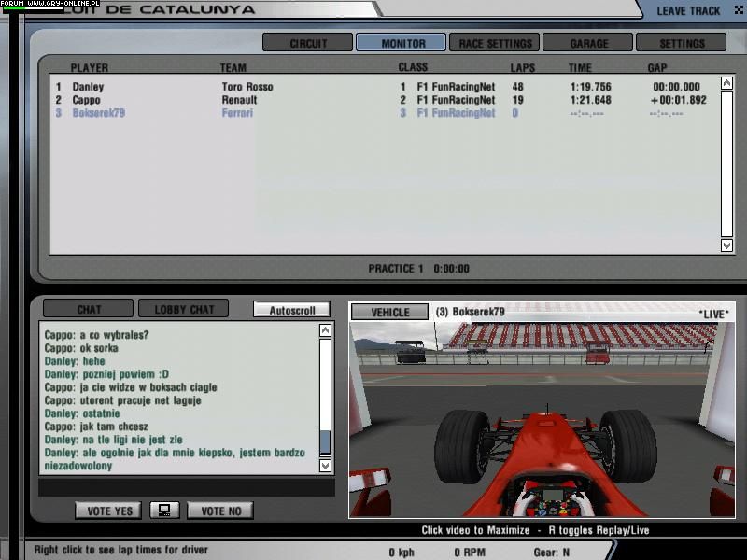Select driver Danley in standings

click(88, 87)
